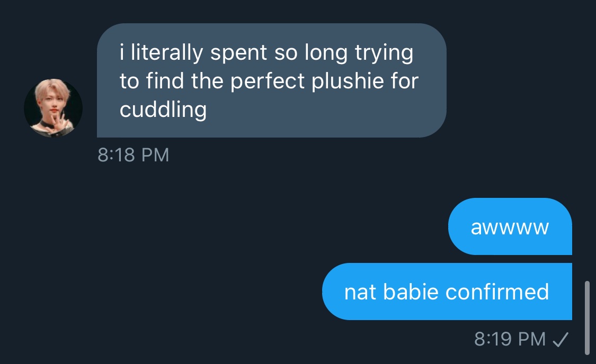Click the word 'perfect' in received message
Image resolution: width=596 pixels, height=364 pixels.
268,81
